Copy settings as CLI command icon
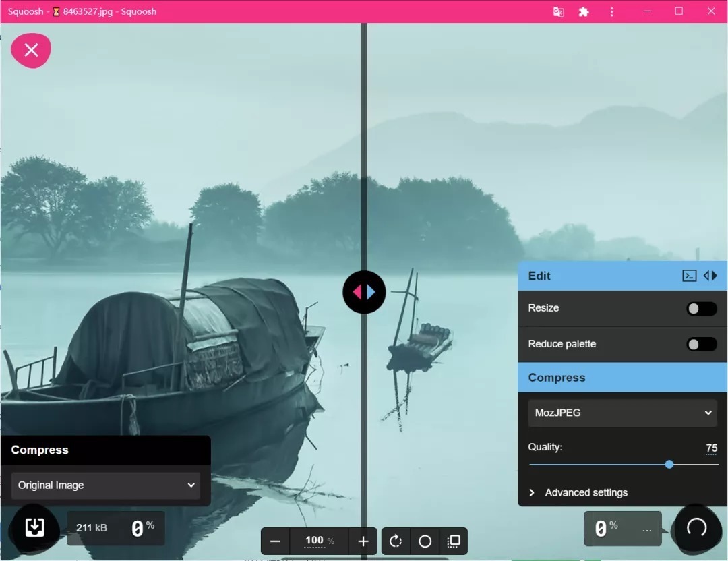This screenshot has height=561, width=728. pos(689,276)
